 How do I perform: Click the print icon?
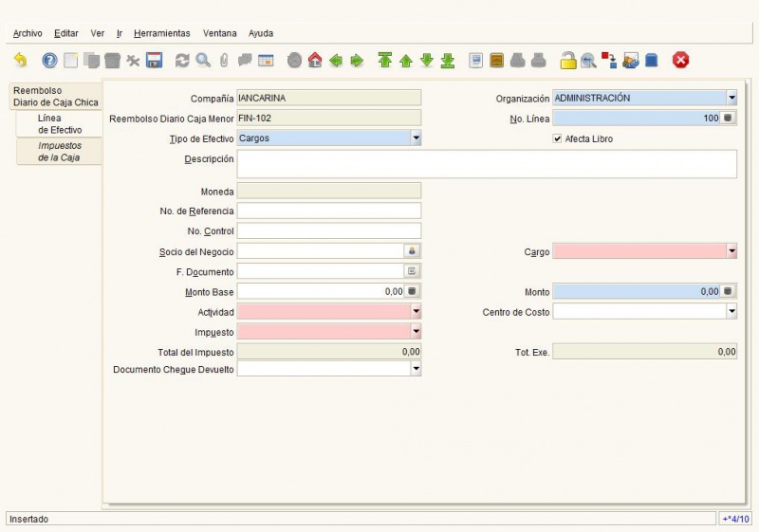coord(539,61)
